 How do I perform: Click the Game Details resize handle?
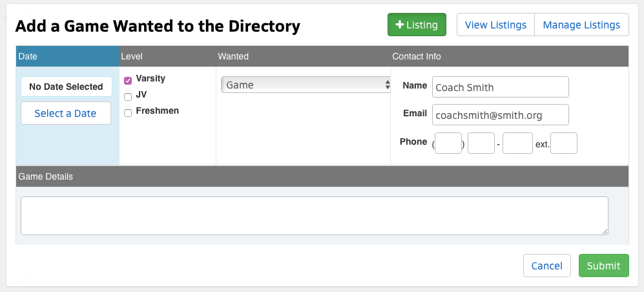605,231
